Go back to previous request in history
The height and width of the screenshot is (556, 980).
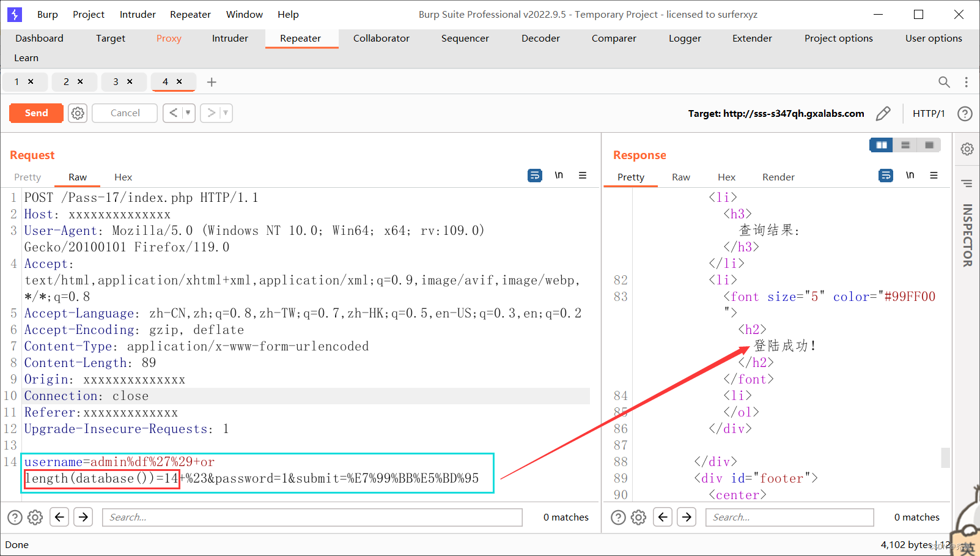174,113
